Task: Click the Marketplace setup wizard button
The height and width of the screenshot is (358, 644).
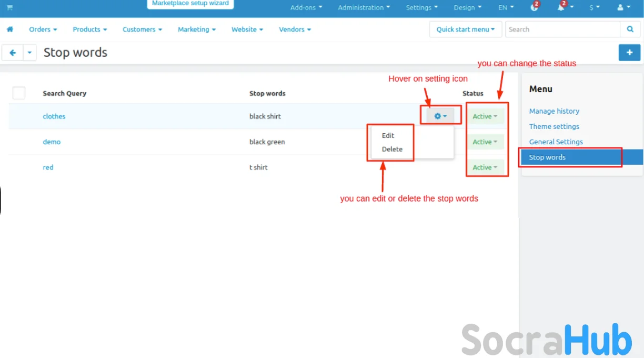Action: coord(190,4)
